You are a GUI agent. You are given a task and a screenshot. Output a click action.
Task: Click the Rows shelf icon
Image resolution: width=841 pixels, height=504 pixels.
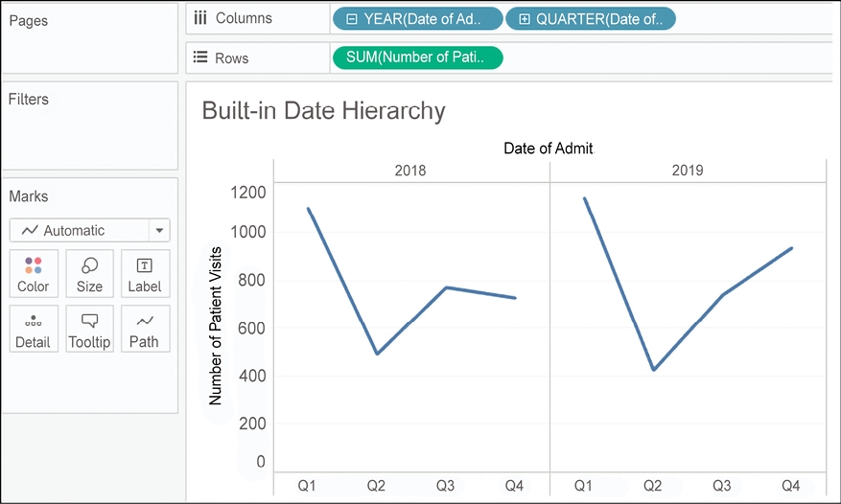[x=200, y=58]
